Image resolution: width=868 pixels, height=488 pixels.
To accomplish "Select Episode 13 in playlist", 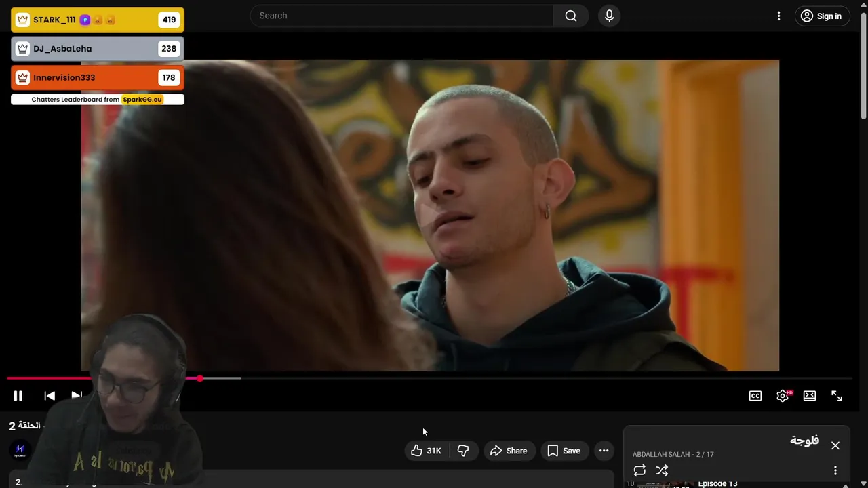I will 717,483.
